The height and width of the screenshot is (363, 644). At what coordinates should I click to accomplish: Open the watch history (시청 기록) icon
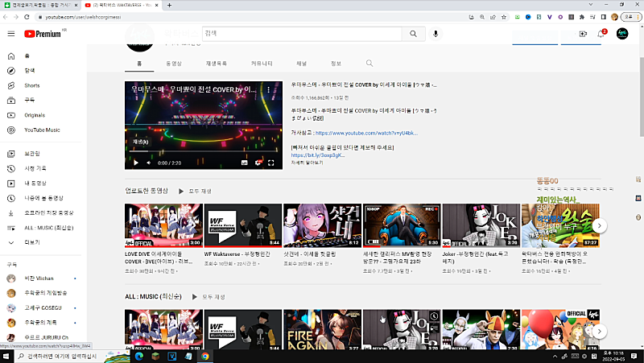click(11, 168)
